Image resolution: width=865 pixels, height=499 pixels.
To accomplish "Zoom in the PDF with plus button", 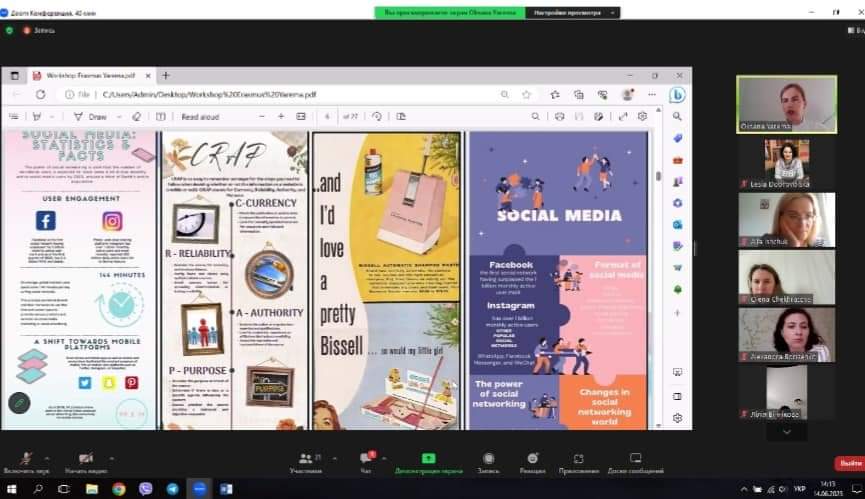I will tap(281, 116).
